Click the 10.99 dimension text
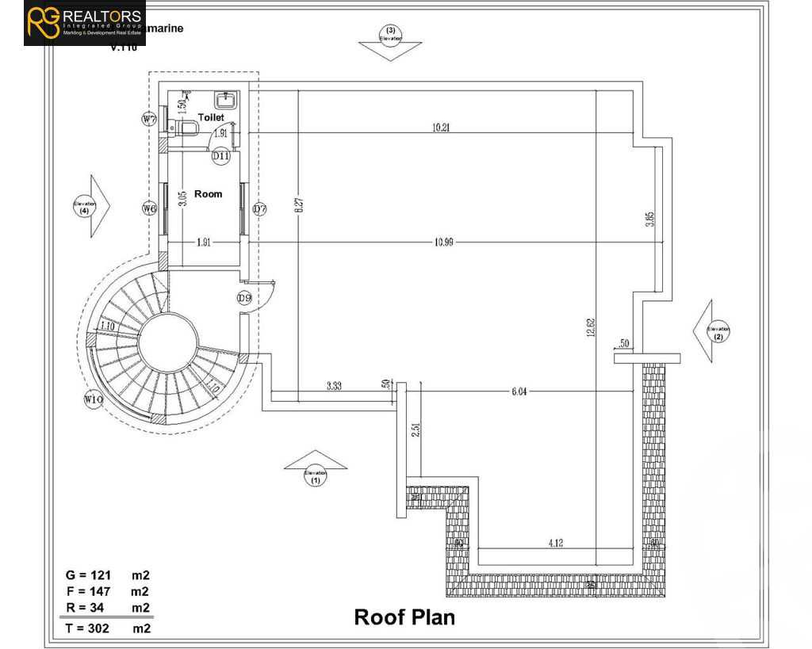The image size is (812, 649). click(444, 242)
